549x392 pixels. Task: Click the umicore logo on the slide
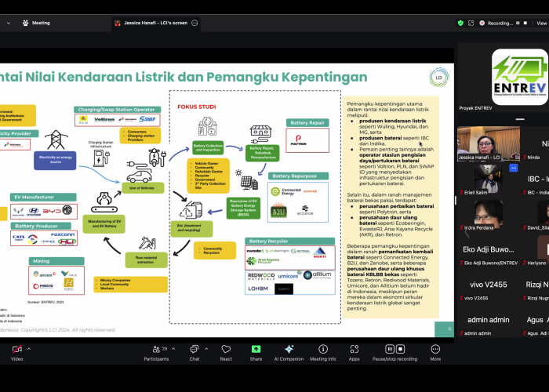(289, 276)
